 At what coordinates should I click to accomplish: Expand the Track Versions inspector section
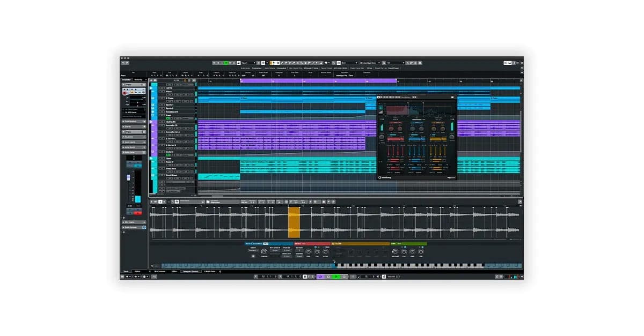pyautogui.click(x=134, y=122)
